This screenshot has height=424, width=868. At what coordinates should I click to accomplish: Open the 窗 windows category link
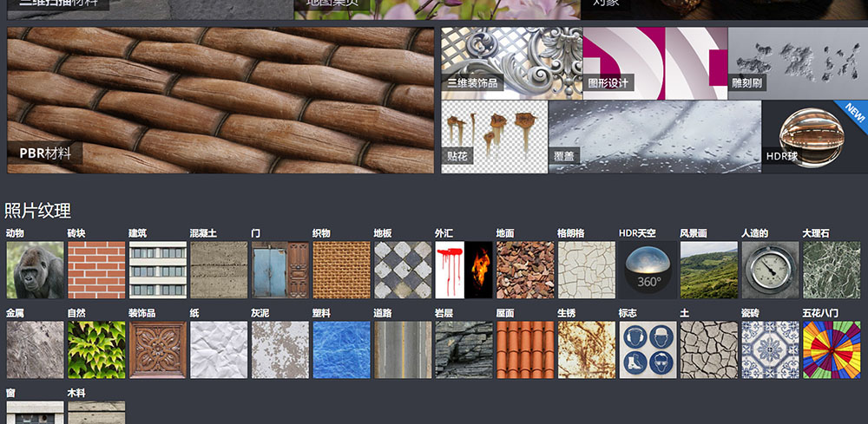click(x=10, y=394)
